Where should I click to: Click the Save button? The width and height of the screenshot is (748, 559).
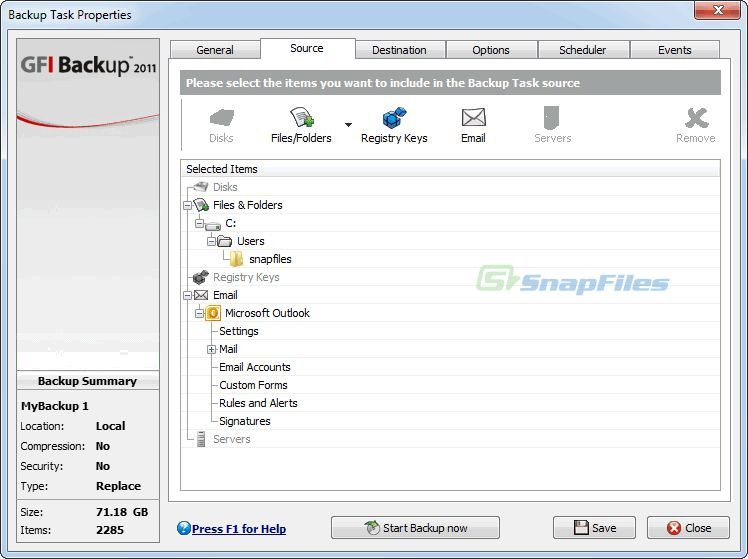(x=594, y=528)
